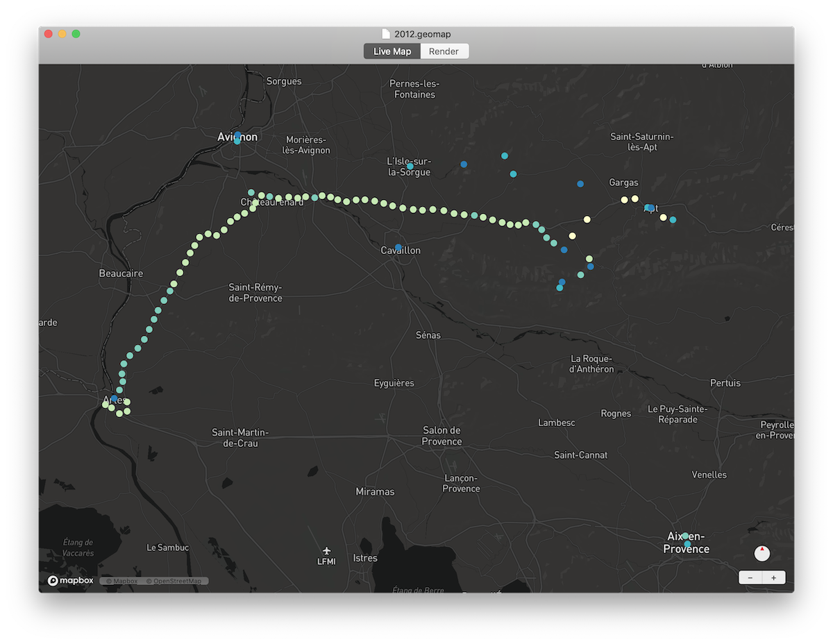833x644 pixels.
Task: Switch to the Render tab
Action: point(444,51)
